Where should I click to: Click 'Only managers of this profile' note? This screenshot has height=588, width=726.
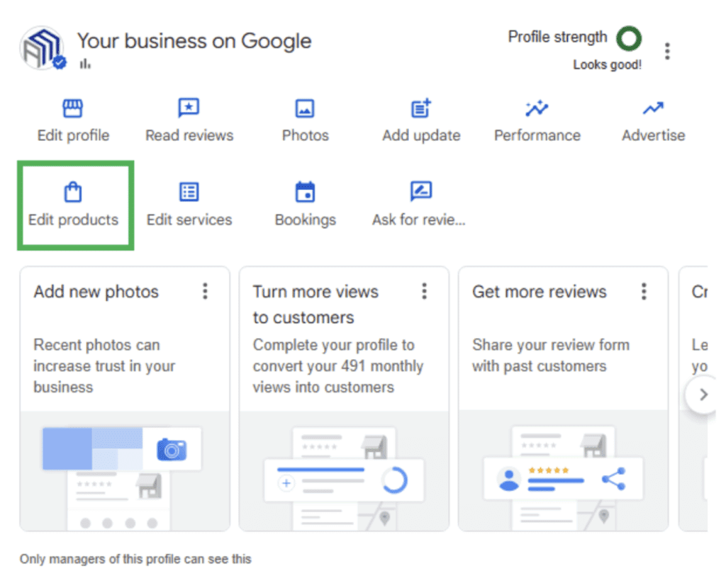click(135, 560)
